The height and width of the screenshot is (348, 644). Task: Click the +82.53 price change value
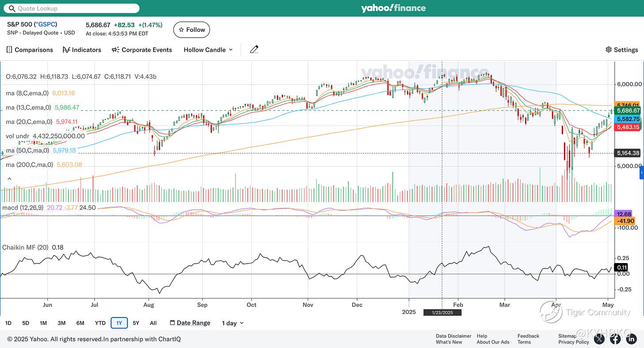(x=125, y=25)
